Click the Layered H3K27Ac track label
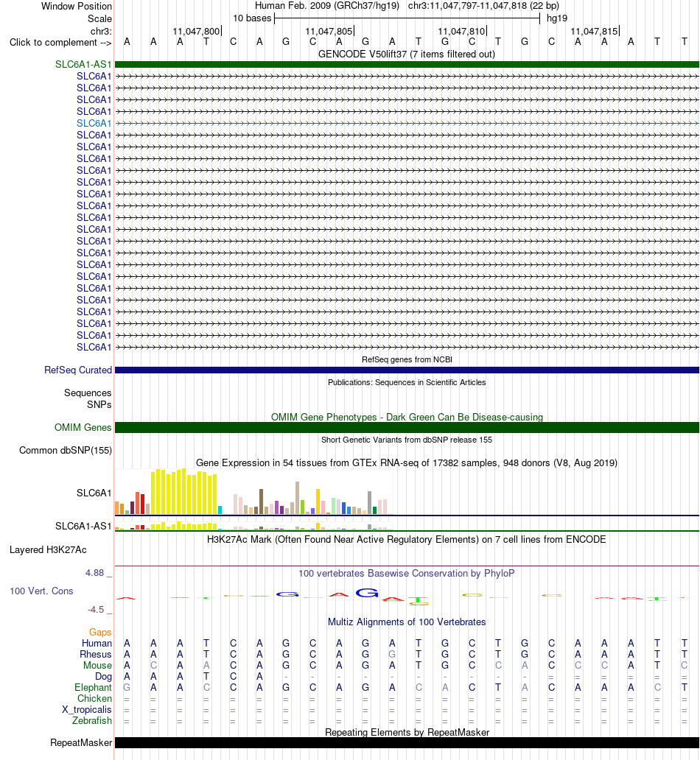The height and width of the screenshot is (760, 700). pos(48,550)
